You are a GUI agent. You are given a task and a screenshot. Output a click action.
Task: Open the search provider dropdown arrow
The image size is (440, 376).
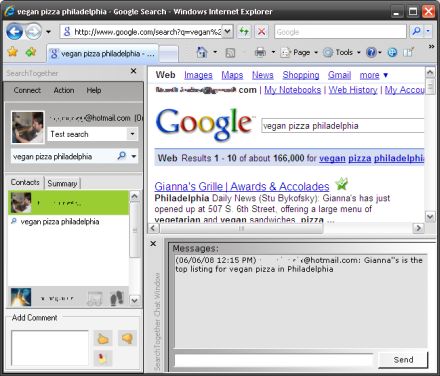coord(428,31)
